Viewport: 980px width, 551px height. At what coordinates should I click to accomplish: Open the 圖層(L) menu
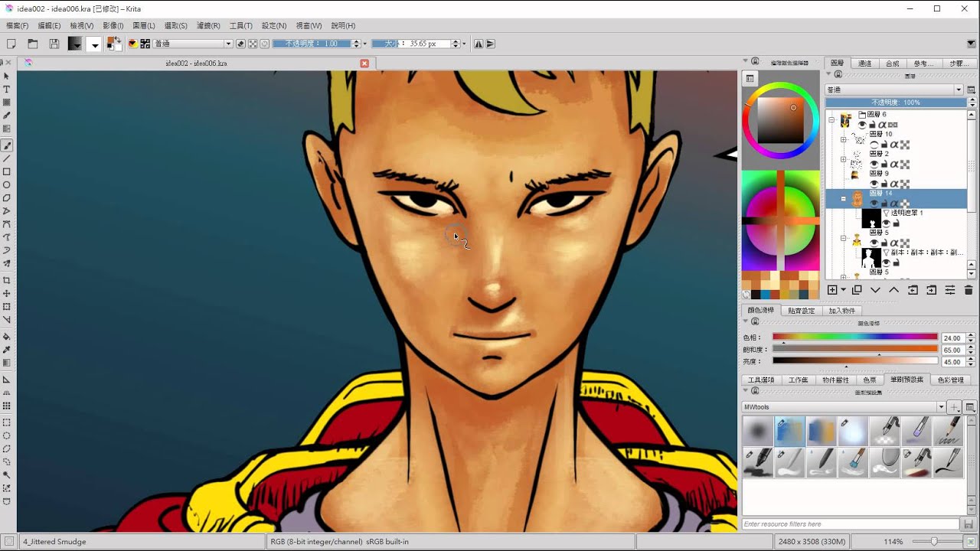(144, 25)
